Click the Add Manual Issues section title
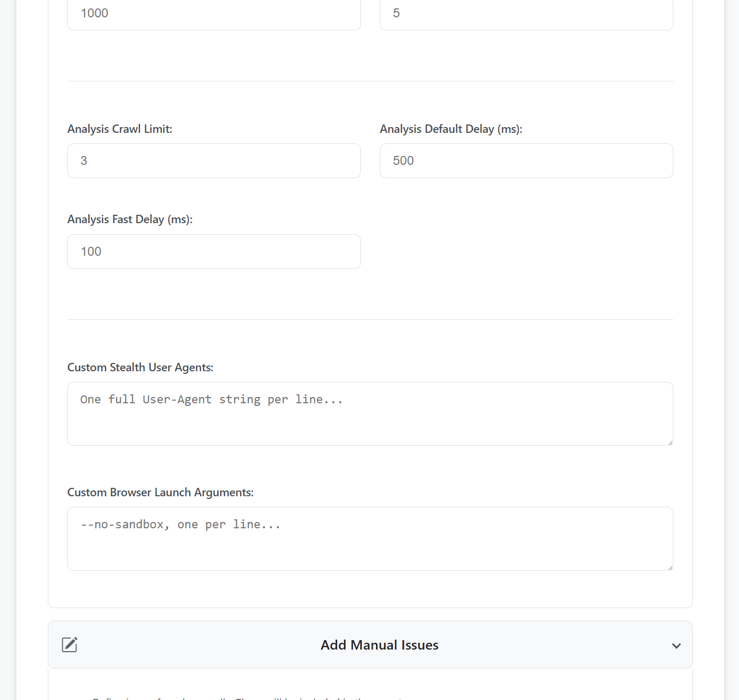 (379, 645)
